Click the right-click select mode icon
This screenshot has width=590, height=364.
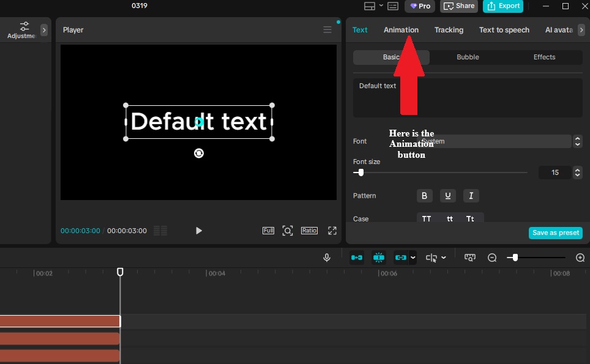pyautogui.click(x=433, y=257)
